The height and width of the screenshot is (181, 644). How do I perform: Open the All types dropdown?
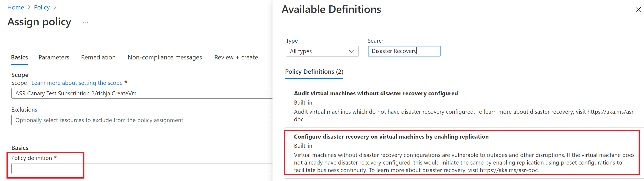coord(322,51)
